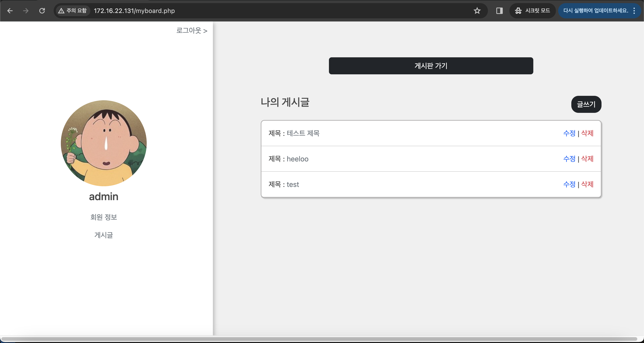This screenshot has height=343, width=644.
Task: Click 삭제 in the test row
Action: click(x=587, y=184)
